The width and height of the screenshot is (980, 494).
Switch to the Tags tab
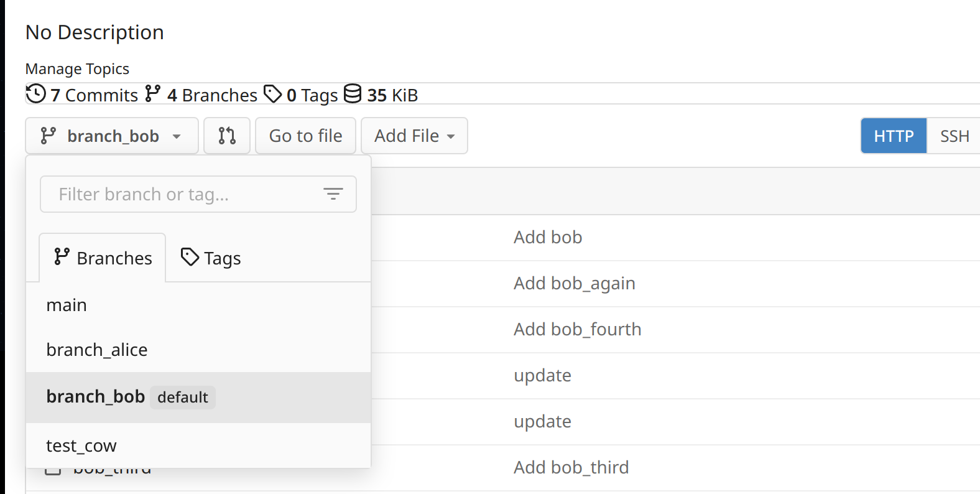(x=211, y=258)
